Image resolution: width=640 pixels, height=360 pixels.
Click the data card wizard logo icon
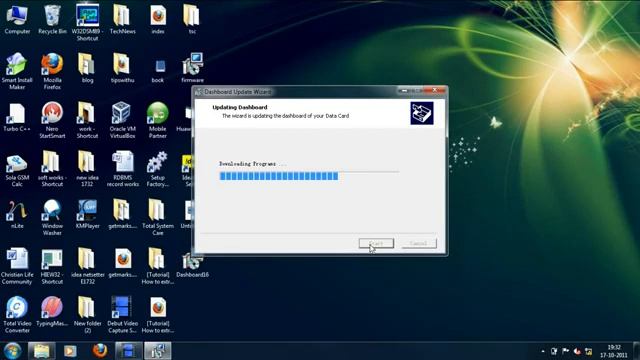point(422,113)
